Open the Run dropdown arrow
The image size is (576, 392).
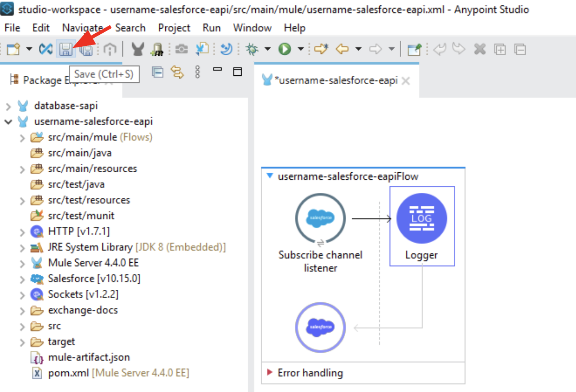click(301, 49)
